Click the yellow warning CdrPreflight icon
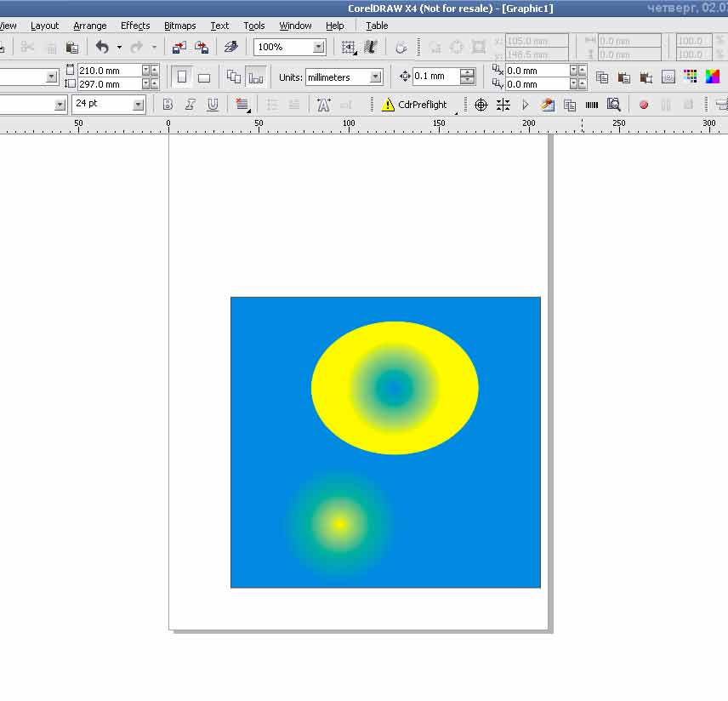 tap(388, 105)
